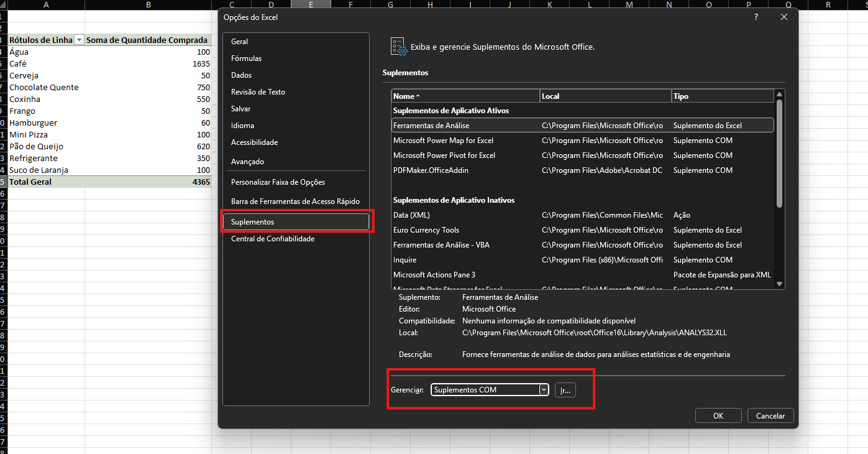Screen dimensions: 868x454
Task: Select the Coxinha cell in pivot table
Action: point(47,100)
